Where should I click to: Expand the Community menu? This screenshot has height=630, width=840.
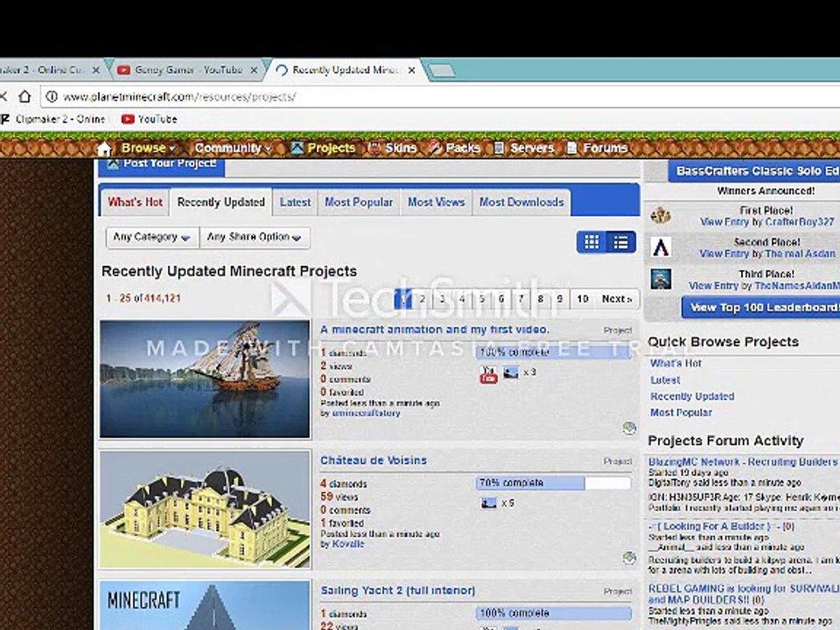[x=233, y=148]
